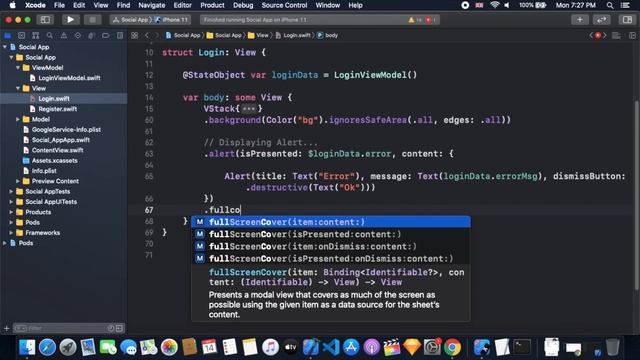Click the body breadcrumb in the jump bar

(x=328, y=36)
